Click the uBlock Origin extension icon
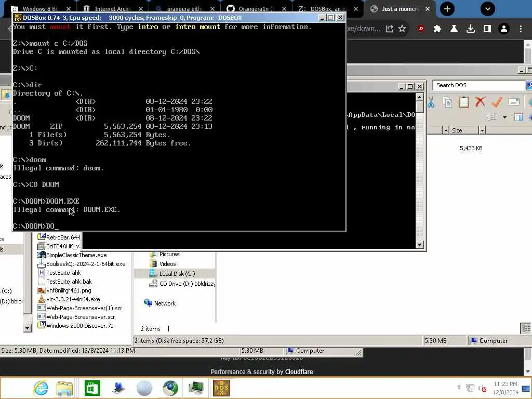532x399 pixels. [421, 29]
